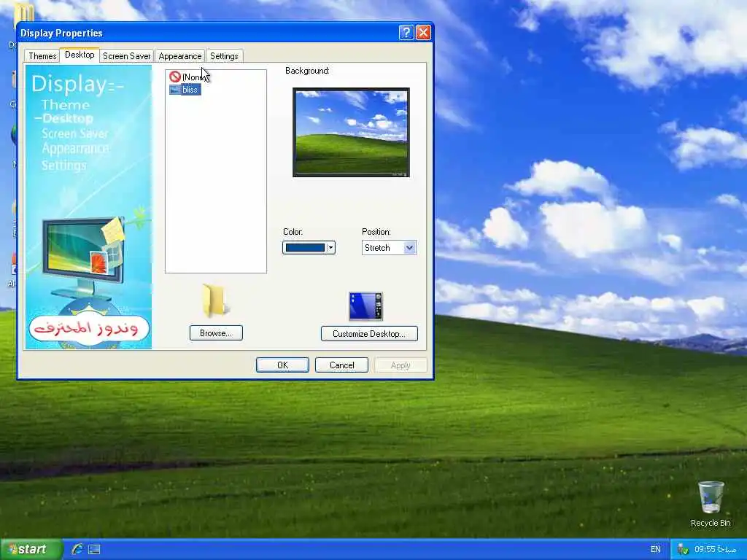Viewport: 747px width, 560px height.
Task: Dismiss the dialog with Cancel
Action: pyautogui.click(x=341, y=365)
